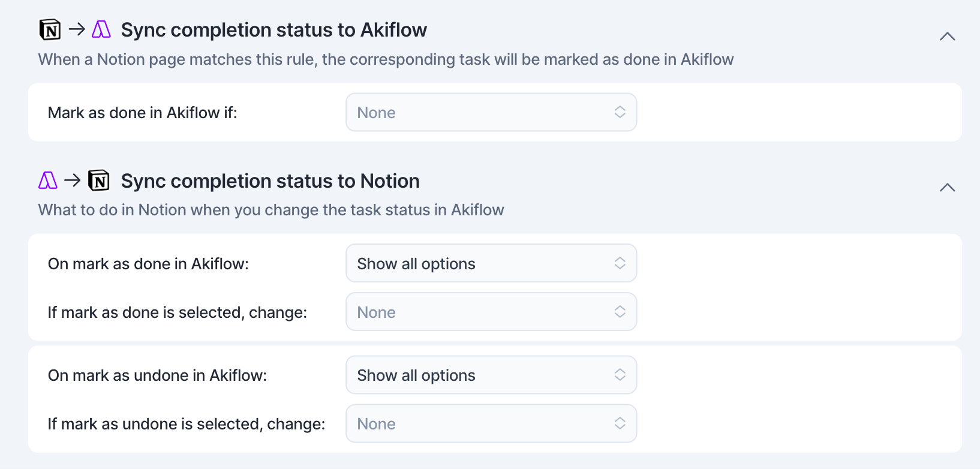Collapse the "Sync completion status to Notion" section
The width and height of the screenshot is (980, 469).
pos(947,188)
